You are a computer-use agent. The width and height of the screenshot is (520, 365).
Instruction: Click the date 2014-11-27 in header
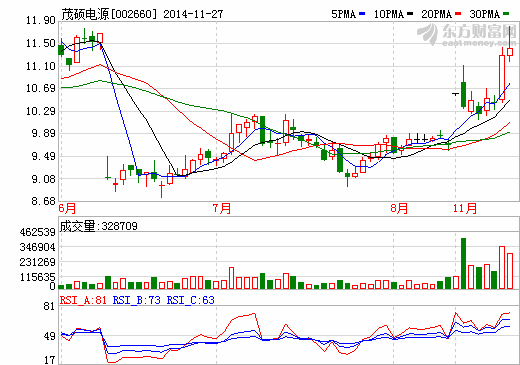193,14
